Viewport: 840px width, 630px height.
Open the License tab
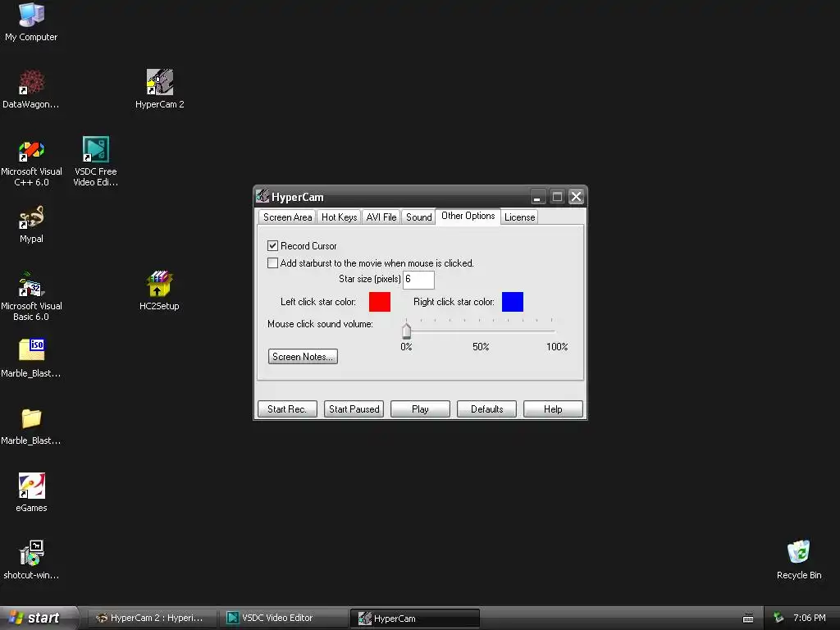point(519,217)
